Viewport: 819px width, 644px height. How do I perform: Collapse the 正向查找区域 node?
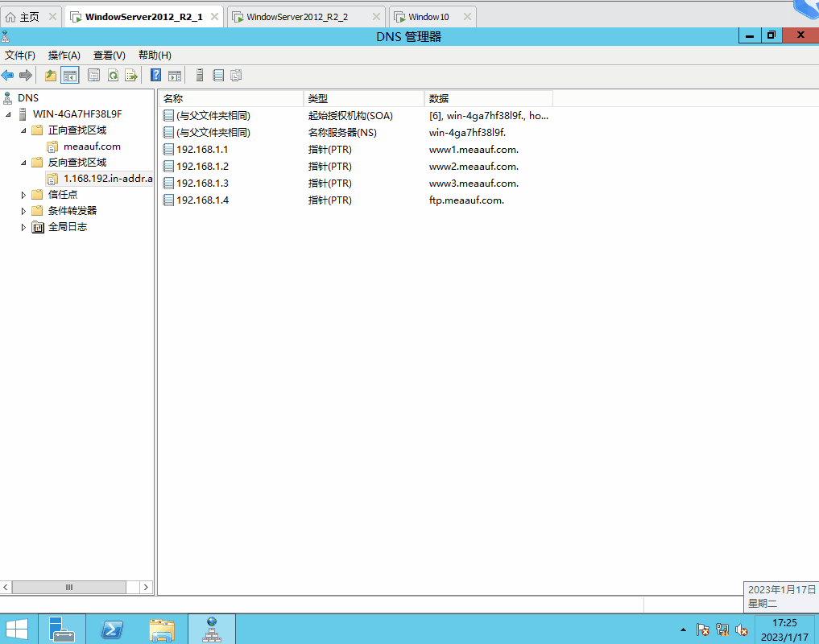[23, 130]
